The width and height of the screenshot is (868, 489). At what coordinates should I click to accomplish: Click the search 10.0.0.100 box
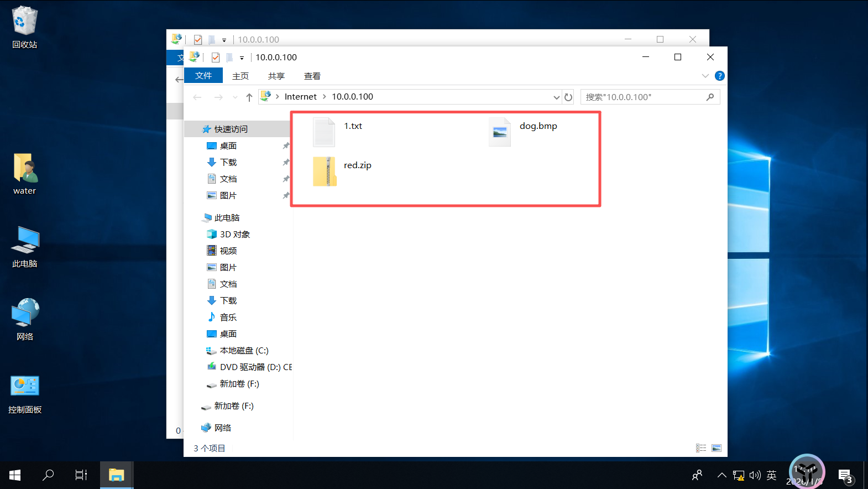pos(650,97)
